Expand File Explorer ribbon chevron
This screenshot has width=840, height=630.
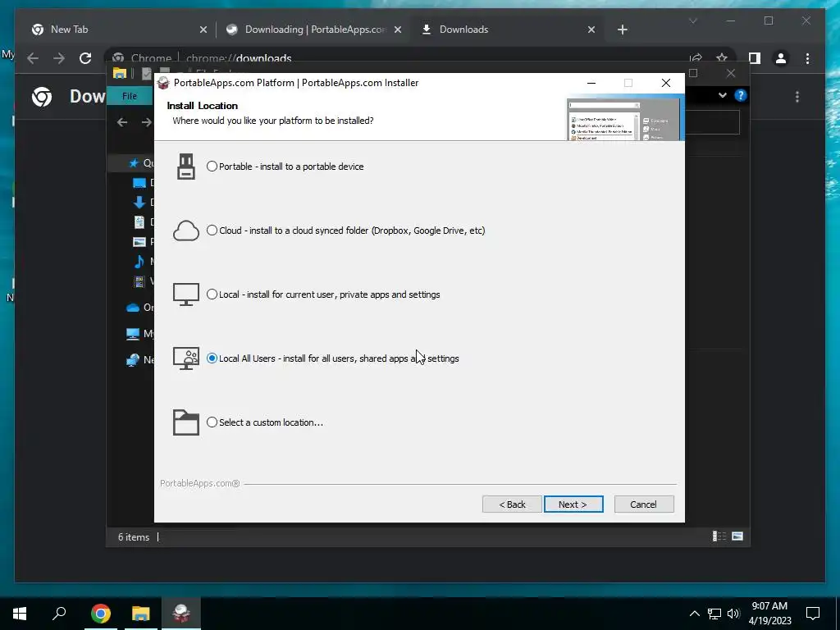pyautogui.click(x=722, y=95)
